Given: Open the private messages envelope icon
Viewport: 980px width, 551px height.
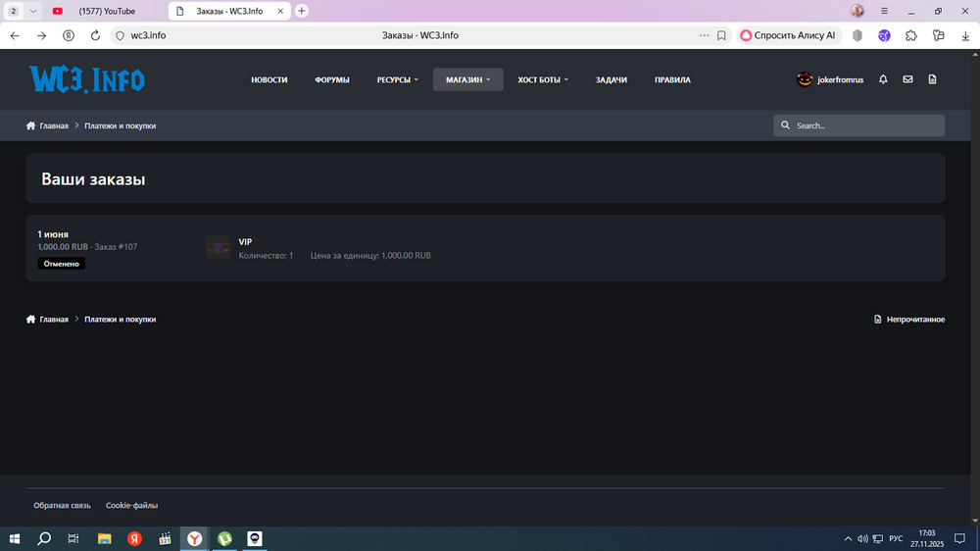Looking at the screenshot, I should coord(907,79).
